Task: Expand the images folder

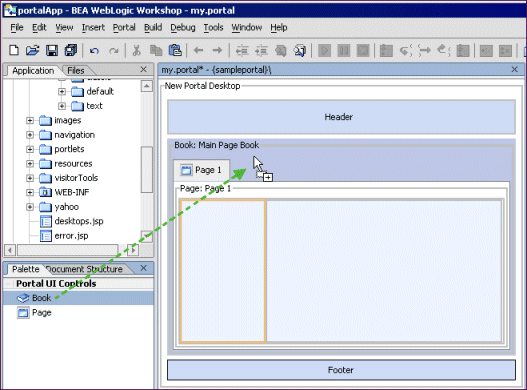Action: click(30, 120)
